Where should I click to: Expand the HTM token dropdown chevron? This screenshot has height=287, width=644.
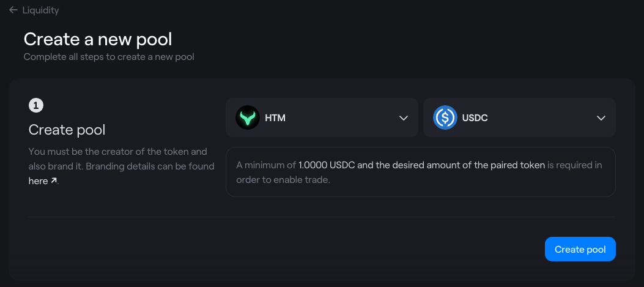click(403, 118)
